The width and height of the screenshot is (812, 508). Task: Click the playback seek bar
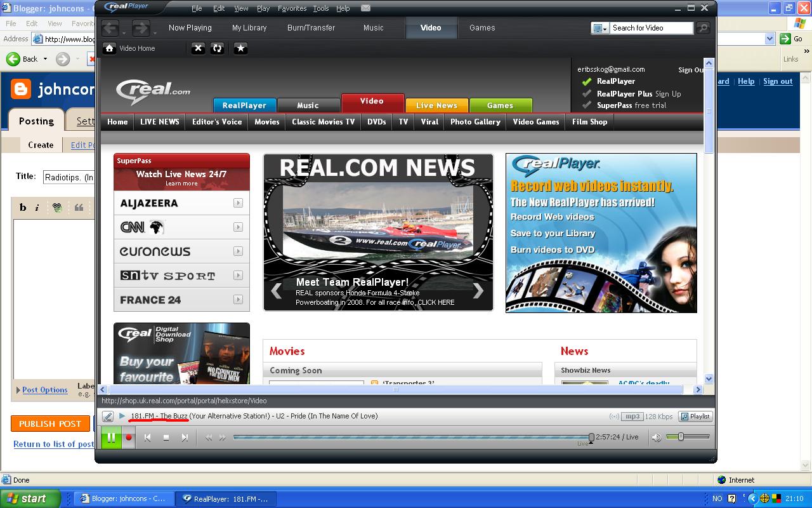point(412,437)
